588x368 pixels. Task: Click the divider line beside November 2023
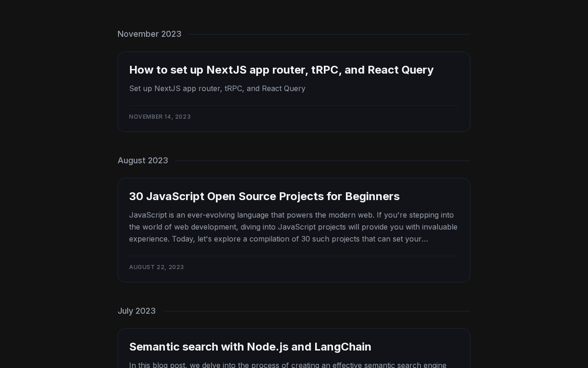click(x=329, y=34)
